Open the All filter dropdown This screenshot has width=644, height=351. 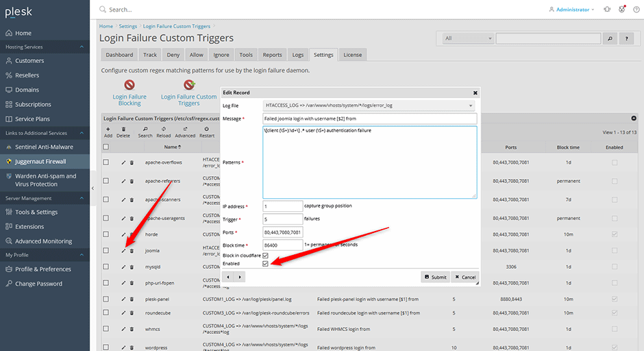coord(468,38)
